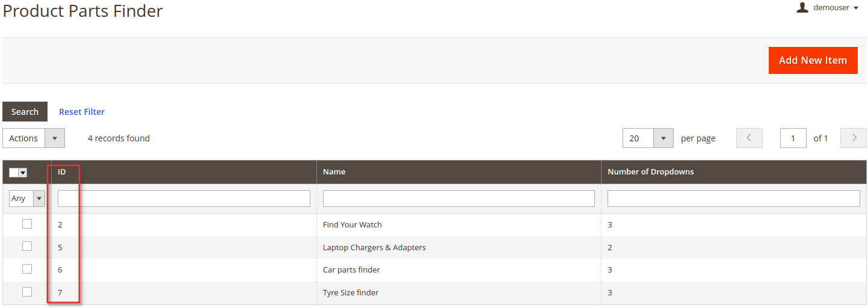Select the Laptop Chargers & Adapters checkbox
868x308 pixels.
(x=27, y=246)
